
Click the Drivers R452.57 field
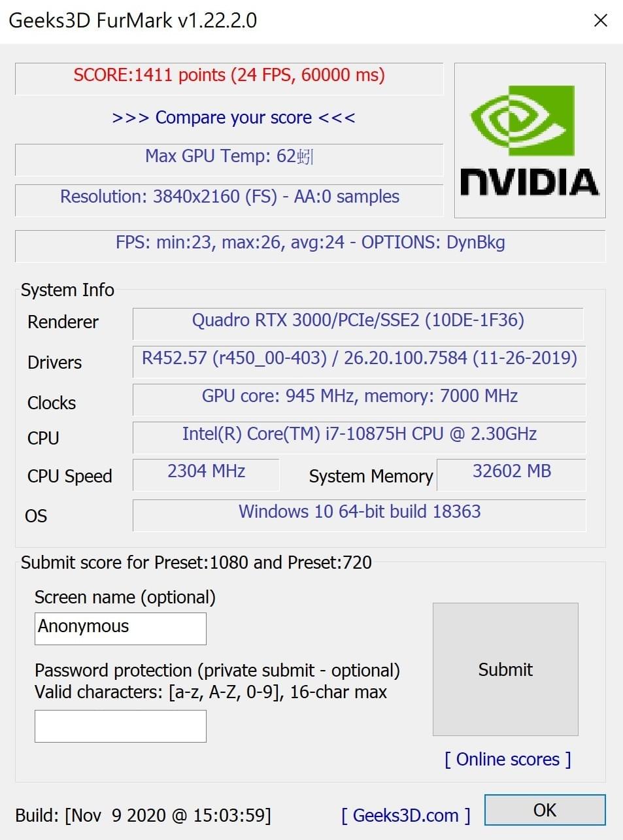tap(359, 361)
